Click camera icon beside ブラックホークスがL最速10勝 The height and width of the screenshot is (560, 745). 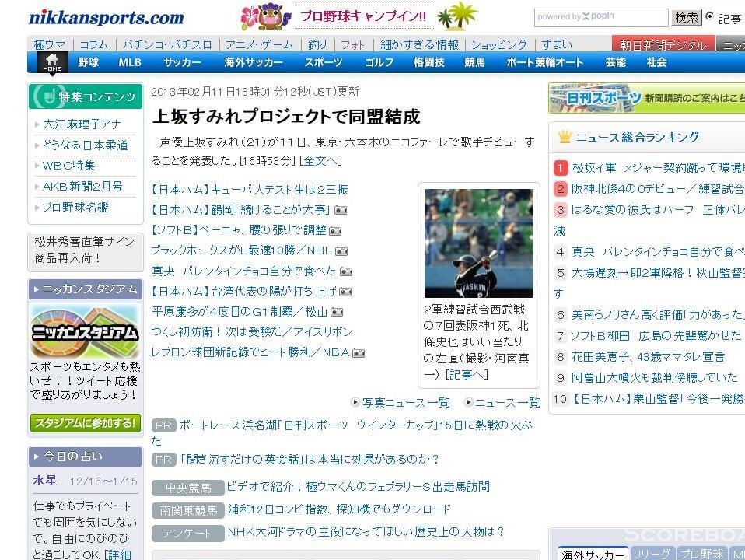point(341,251)
